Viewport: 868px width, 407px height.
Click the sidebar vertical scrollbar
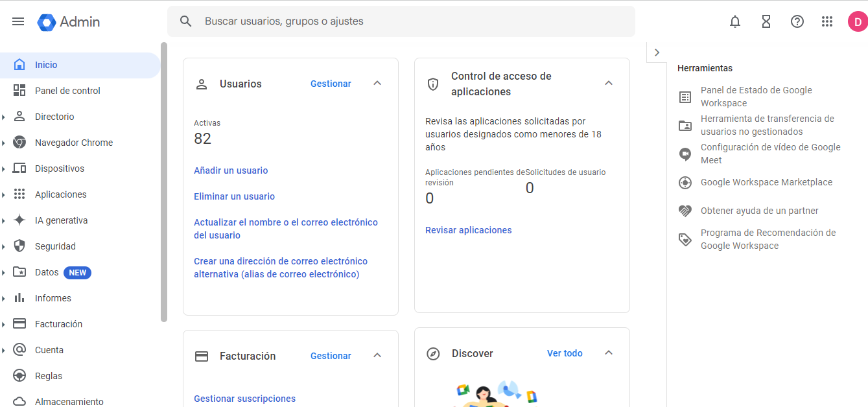tap(164, 182)
